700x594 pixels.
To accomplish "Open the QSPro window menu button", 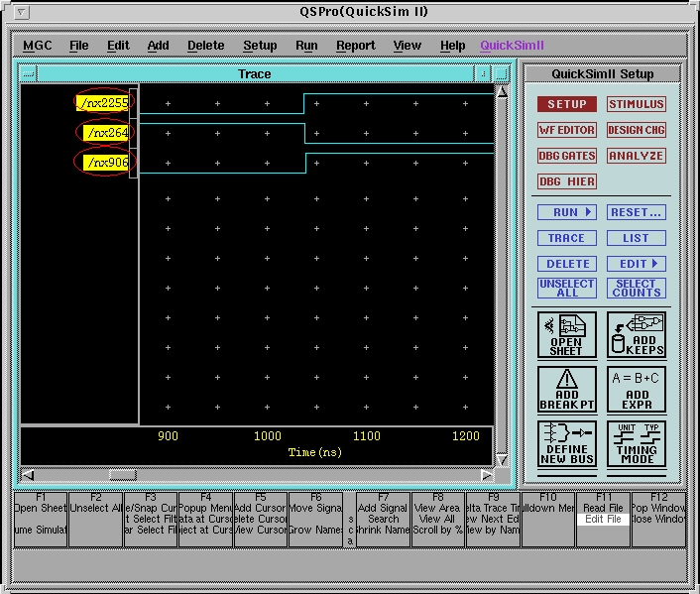I will (x=24, y=13).
